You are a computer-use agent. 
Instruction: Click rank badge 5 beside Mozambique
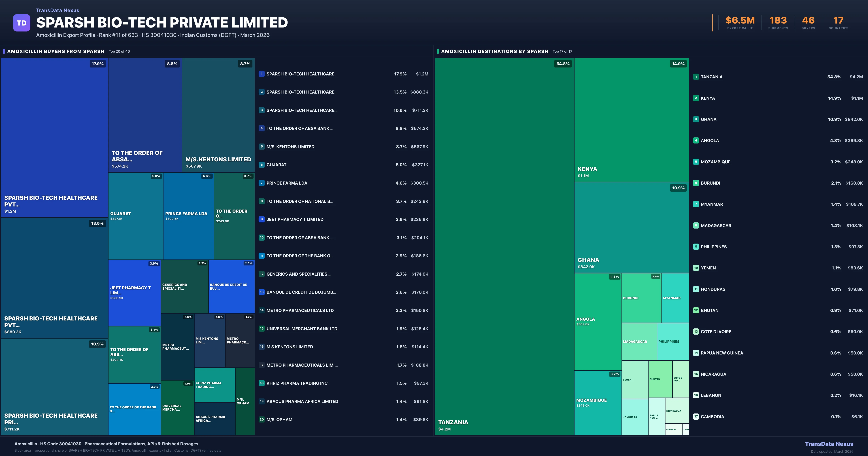coord(696,162)
